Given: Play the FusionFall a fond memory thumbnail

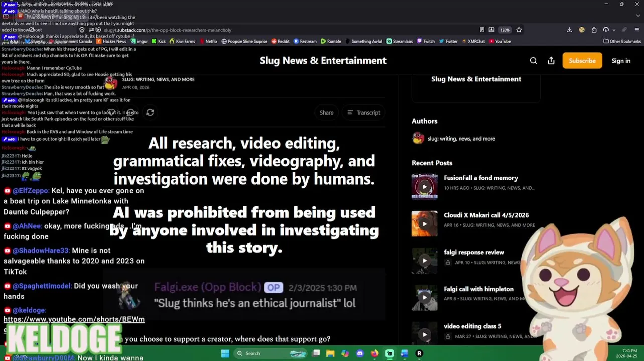Looking at the screenshot, I should click(424, 187).
